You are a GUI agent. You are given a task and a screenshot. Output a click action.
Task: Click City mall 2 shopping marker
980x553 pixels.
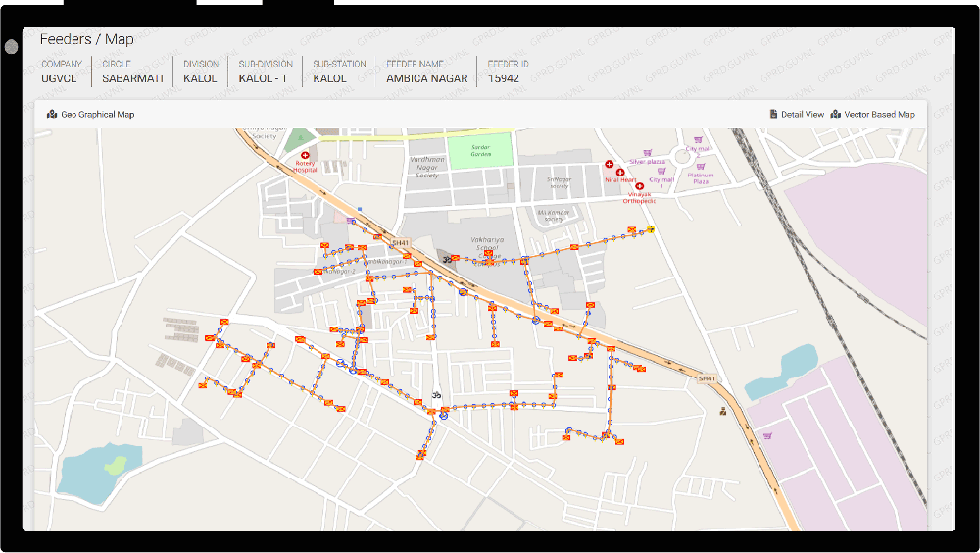coord(698,140)
